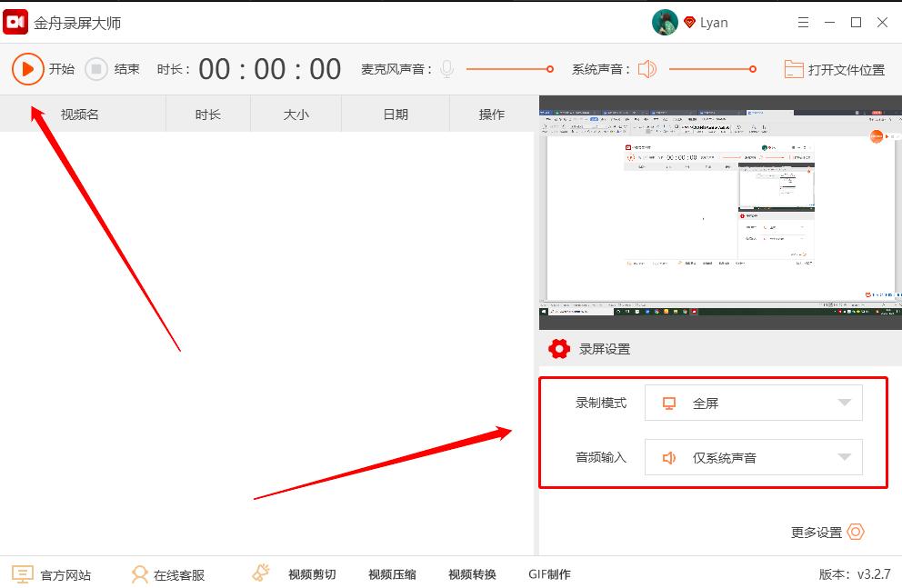The height and width of the screenshot is (588, 902).
Task: Click the megaphone icon in bottom bar
Action: pyautogui.click(x=261, y=573)
